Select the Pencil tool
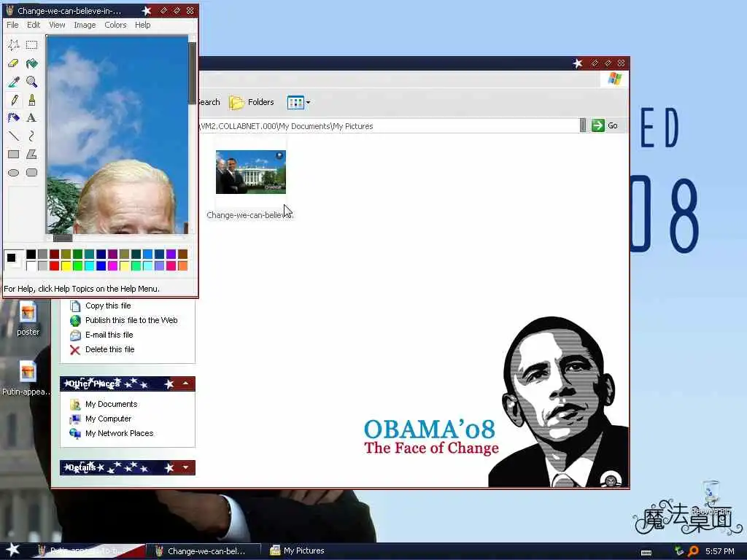This screenshot has width=747, height=560. 13,100
